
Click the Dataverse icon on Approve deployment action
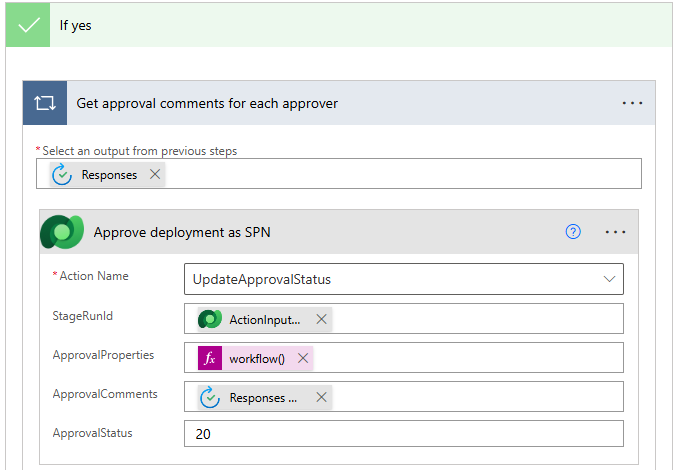point(62,232)
